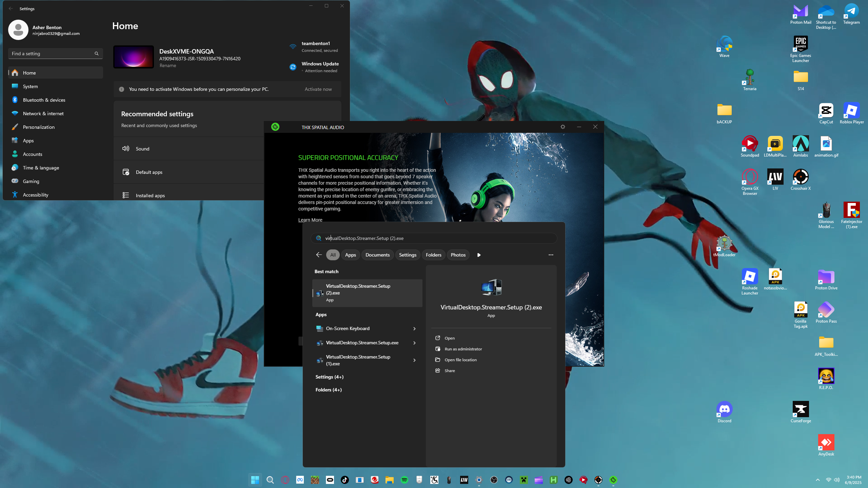Click Spotify icon in the taskbar
The width and height of the screenshot is (868, 488).
pos(404,480)
